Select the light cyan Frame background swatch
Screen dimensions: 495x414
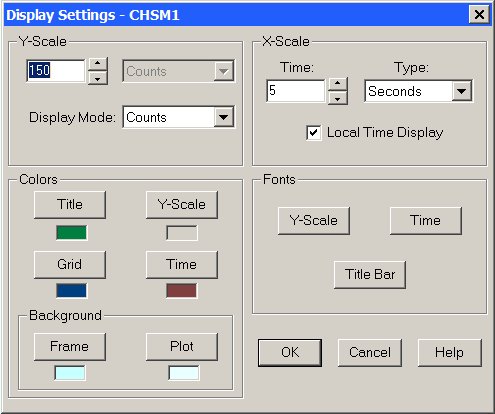(70, 373)
